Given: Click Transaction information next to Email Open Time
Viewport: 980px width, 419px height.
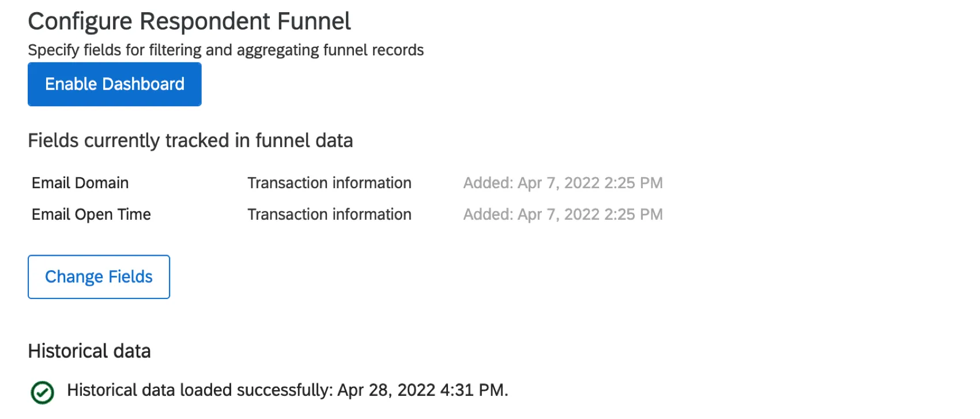Looking at the screenshot, I should [329, 214].
